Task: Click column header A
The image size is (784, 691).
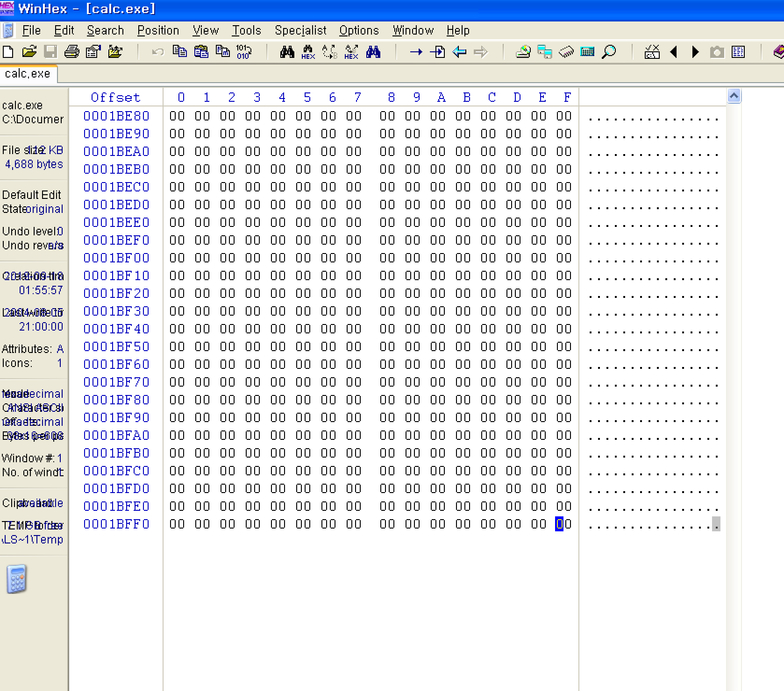Action: (x=441, y=97)
